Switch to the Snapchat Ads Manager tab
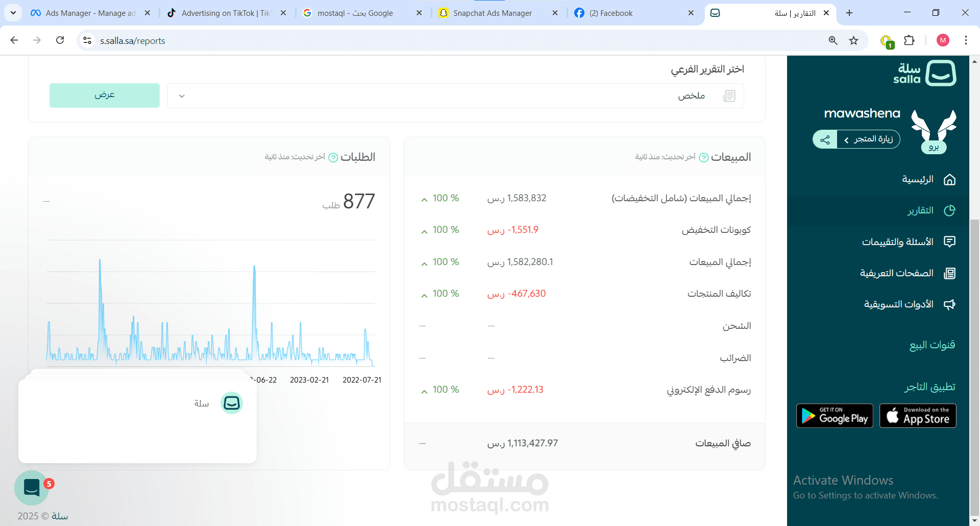 tap(493, 13)
